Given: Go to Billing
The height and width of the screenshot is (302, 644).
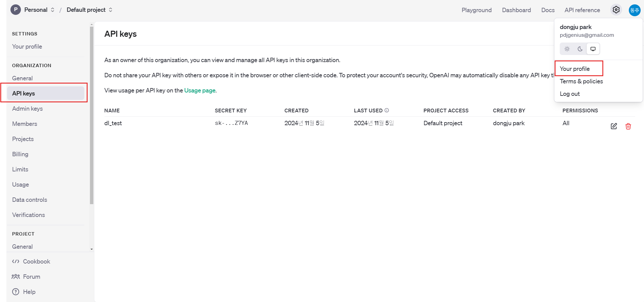Looking at the screenshot, I should (x=20, y=154).
